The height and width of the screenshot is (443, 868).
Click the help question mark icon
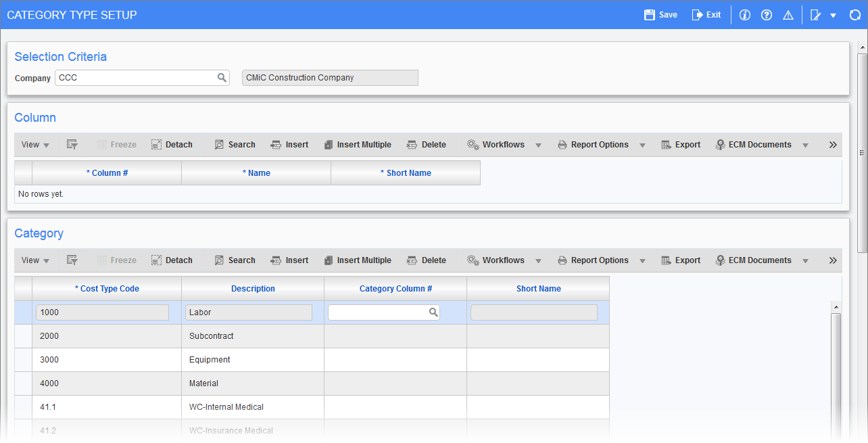[766, 14]
